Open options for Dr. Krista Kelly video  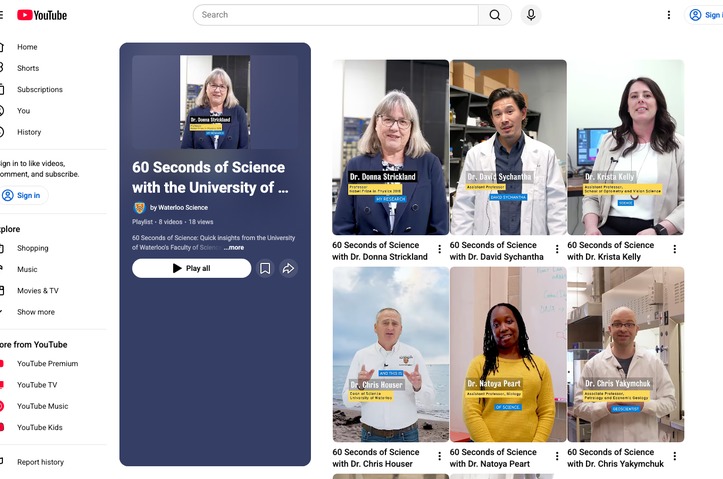(675, 249)
